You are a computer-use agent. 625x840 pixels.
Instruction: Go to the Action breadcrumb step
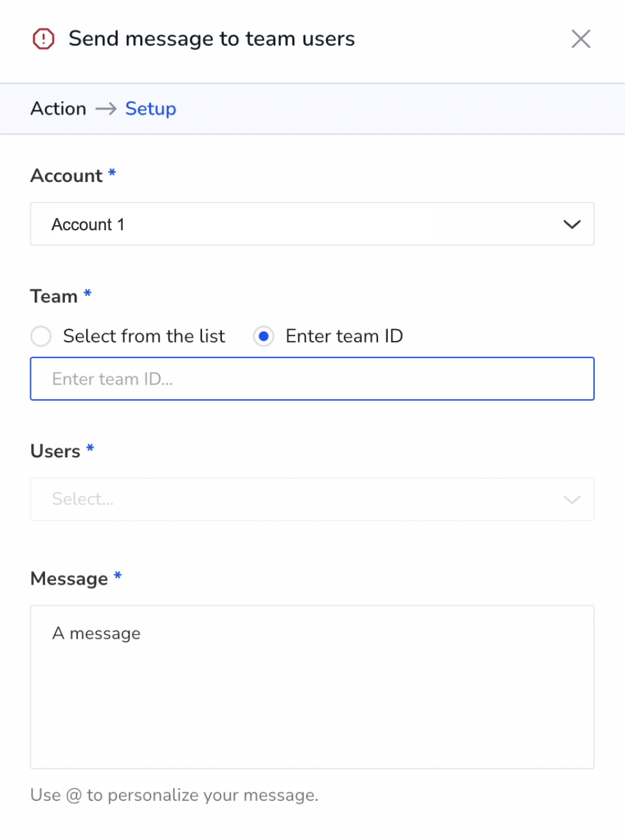59,109
